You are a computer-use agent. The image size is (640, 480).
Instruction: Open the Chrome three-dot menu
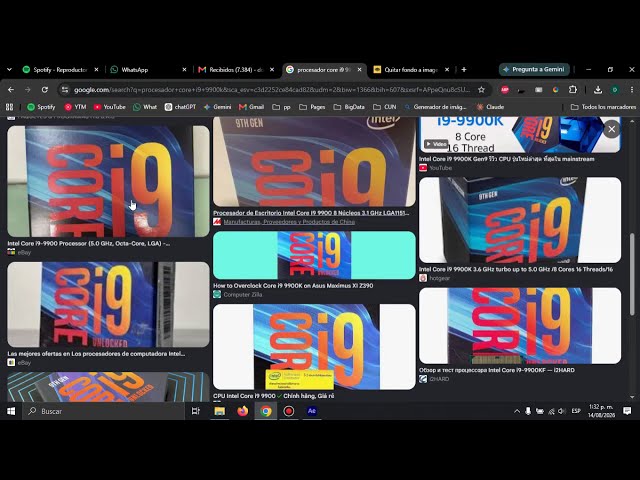tap(631, 90)
